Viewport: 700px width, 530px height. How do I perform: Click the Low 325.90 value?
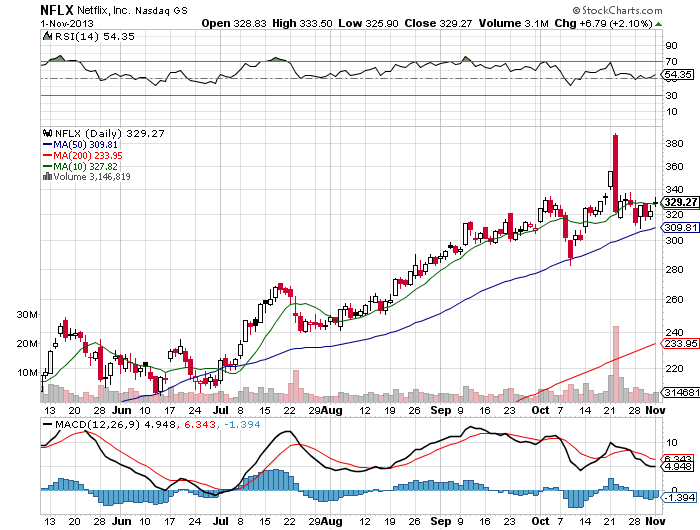[x=368, y=23]
